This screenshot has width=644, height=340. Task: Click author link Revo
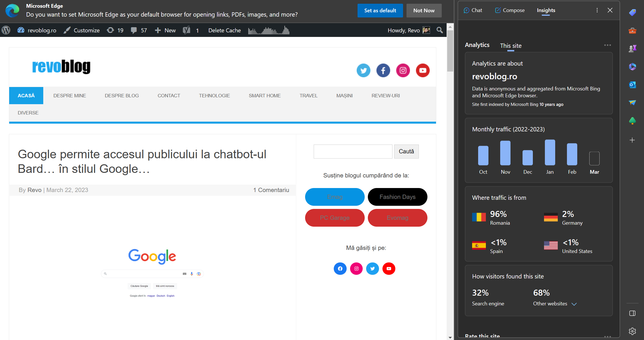click(x=34, y=190)
